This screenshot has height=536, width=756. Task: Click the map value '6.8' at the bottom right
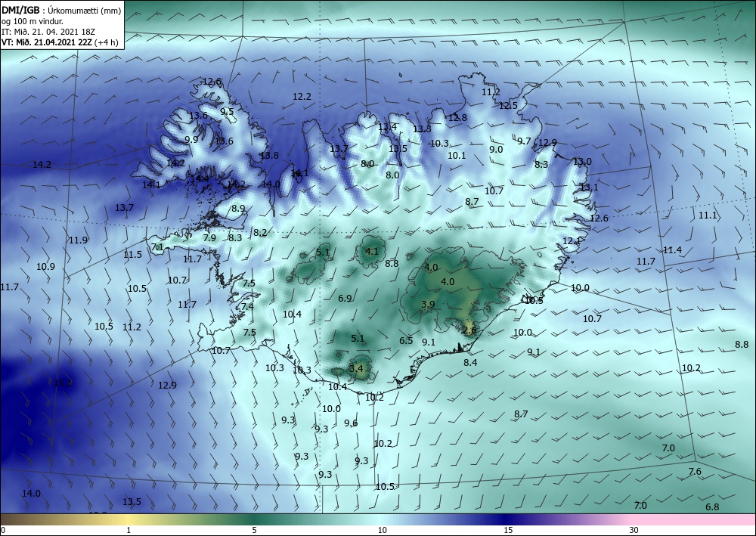click(712, 507)
